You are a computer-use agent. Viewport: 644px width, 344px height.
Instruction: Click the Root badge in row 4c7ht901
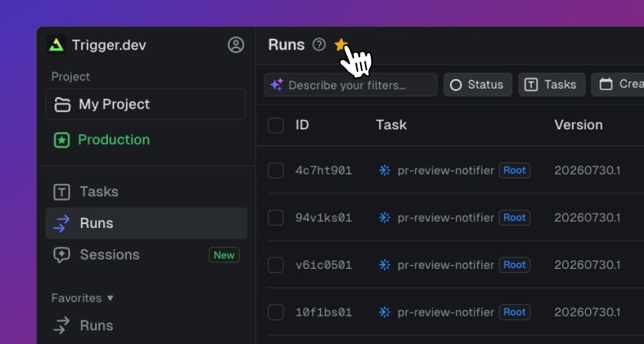(x=515, y=170)
